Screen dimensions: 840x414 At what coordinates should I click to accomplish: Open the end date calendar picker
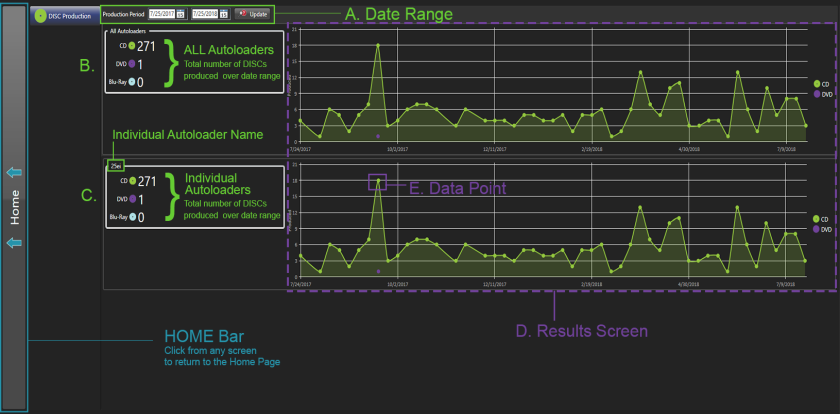pos(225,15)
